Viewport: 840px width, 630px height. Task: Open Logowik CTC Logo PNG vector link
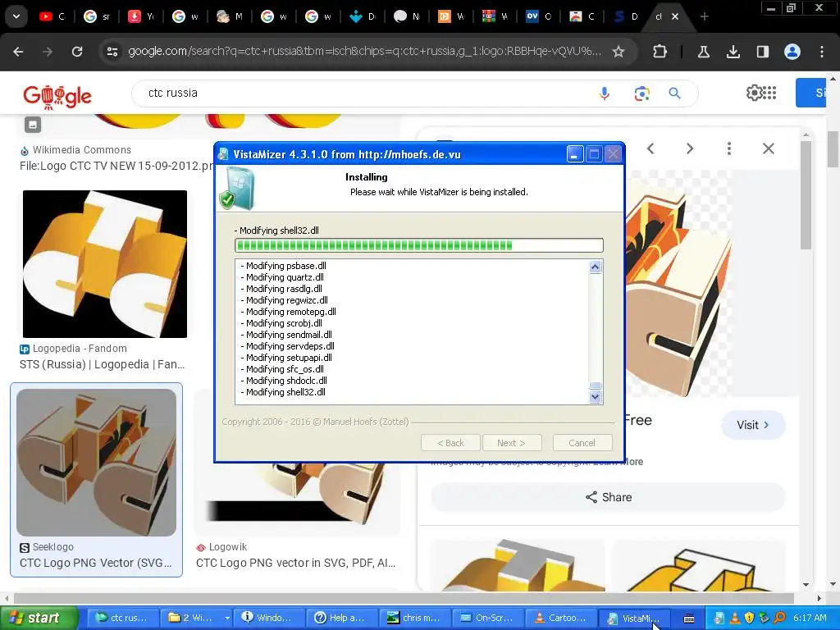click(295, 563)
